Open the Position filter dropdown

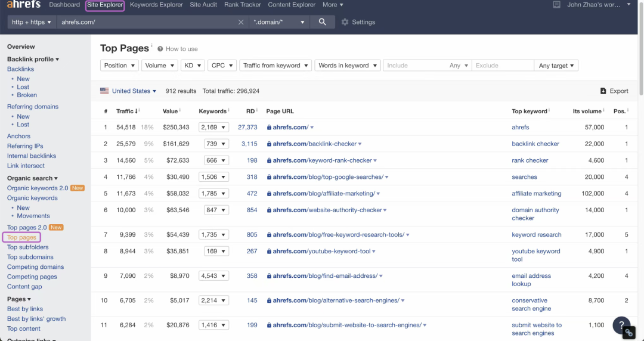tap(119, 66)
